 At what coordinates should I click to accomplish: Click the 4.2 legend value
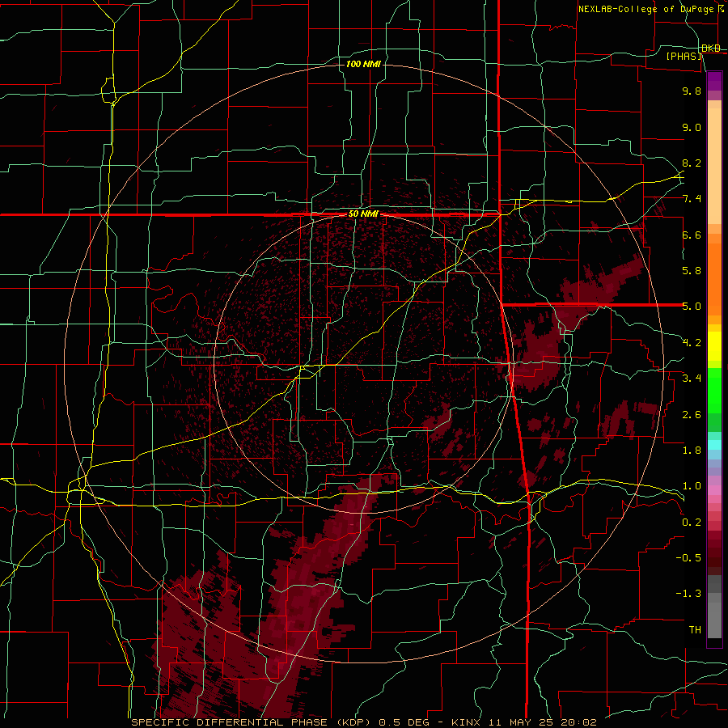692,343
